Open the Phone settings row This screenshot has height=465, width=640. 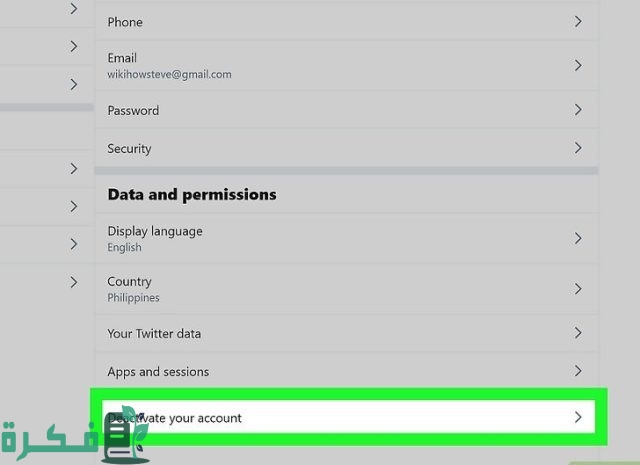(347, 22)
